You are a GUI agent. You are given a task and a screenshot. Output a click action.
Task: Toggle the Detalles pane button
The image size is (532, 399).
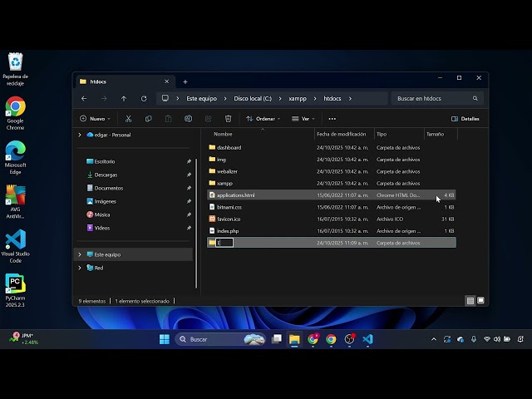465,119
